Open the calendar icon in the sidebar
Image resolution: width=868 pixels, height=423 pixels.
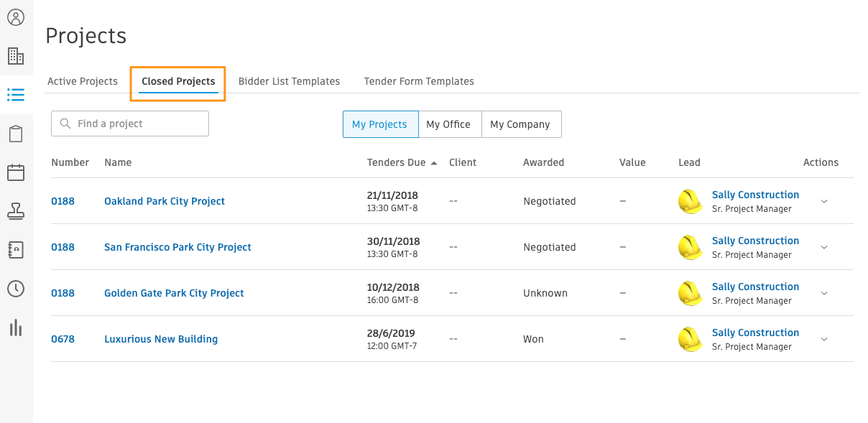tap(17, 172)
